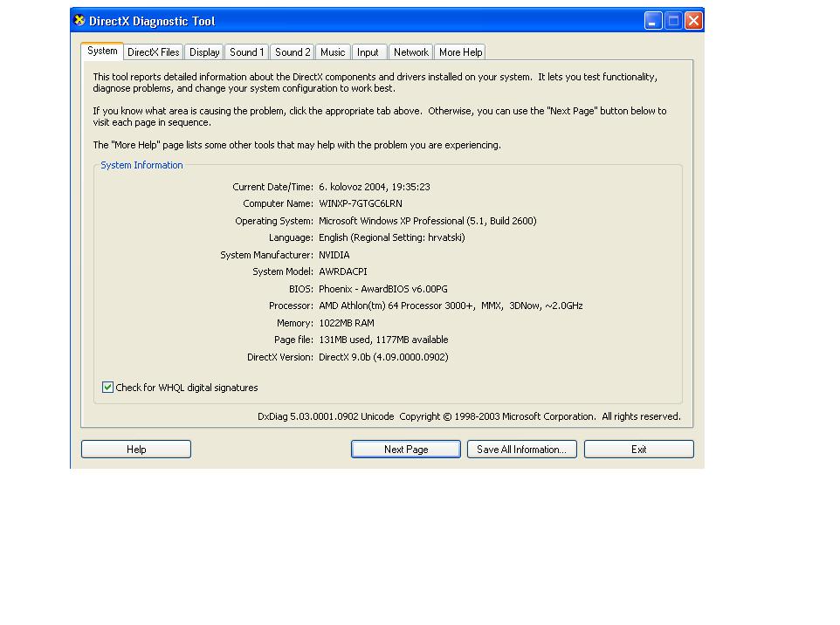Click the 'Computer Name:' label

tap(278, 203)
